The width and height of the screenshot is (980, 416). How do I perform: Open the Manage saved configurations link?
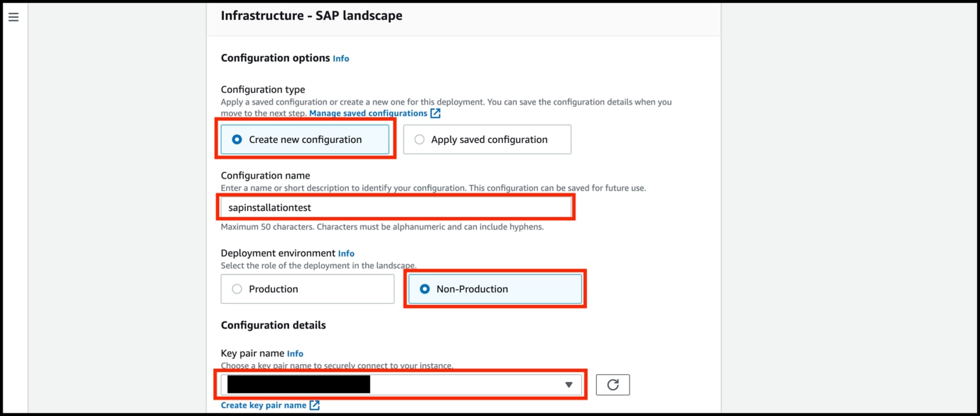[367, 112]
